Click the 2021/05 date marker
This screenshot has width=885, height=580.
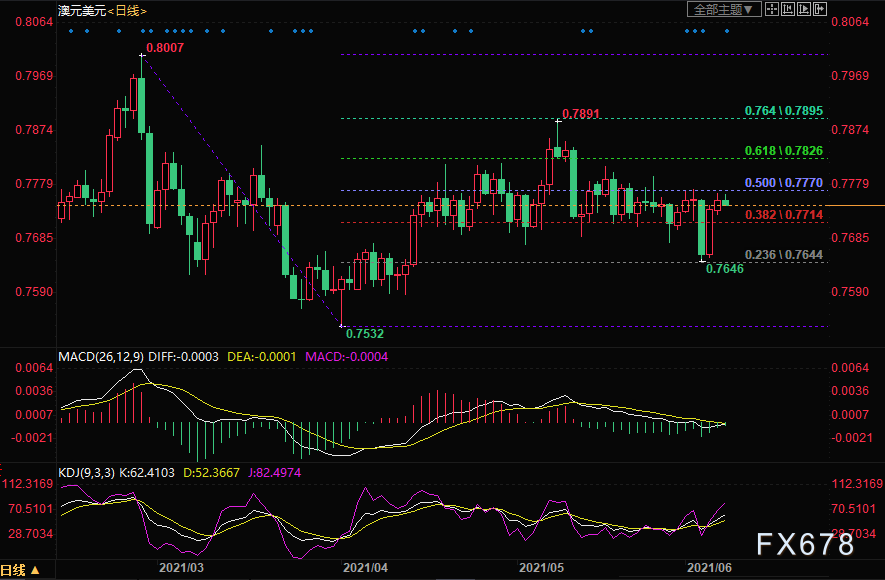[x=541, y=568]
